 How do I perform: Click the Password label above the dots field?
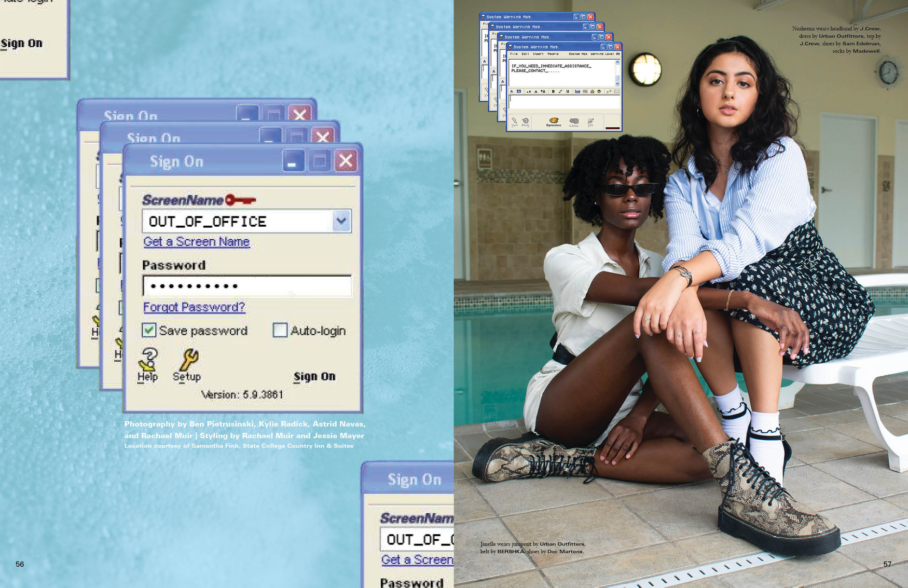(x=174, y=265)
